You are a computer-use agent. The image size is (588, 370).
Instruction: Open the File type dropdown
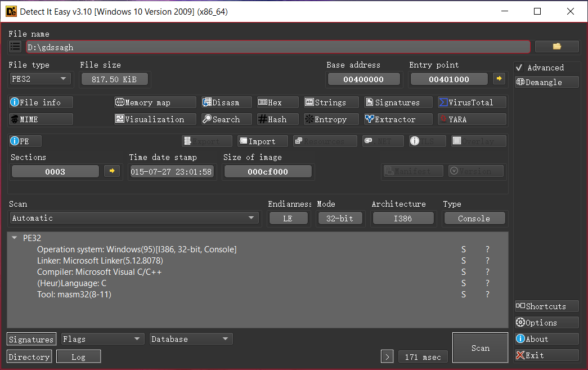[x=40, y=79]
